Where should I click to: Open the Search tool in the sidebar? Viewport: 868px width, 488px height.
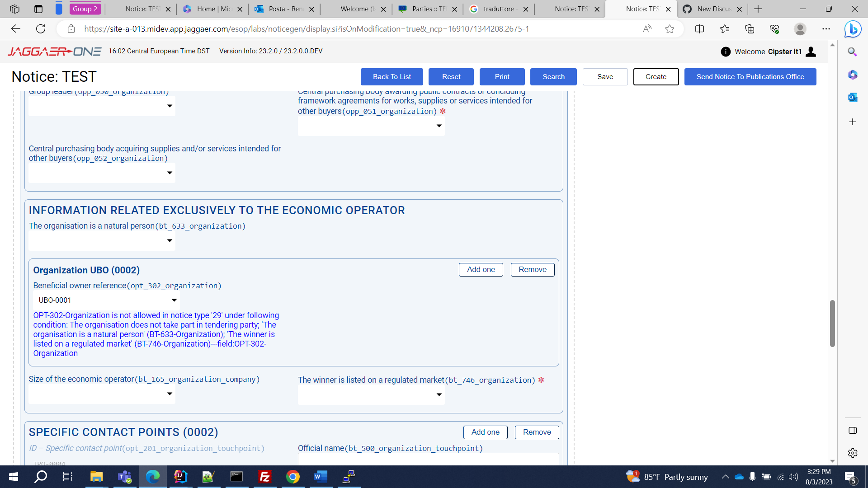[853, 52]
